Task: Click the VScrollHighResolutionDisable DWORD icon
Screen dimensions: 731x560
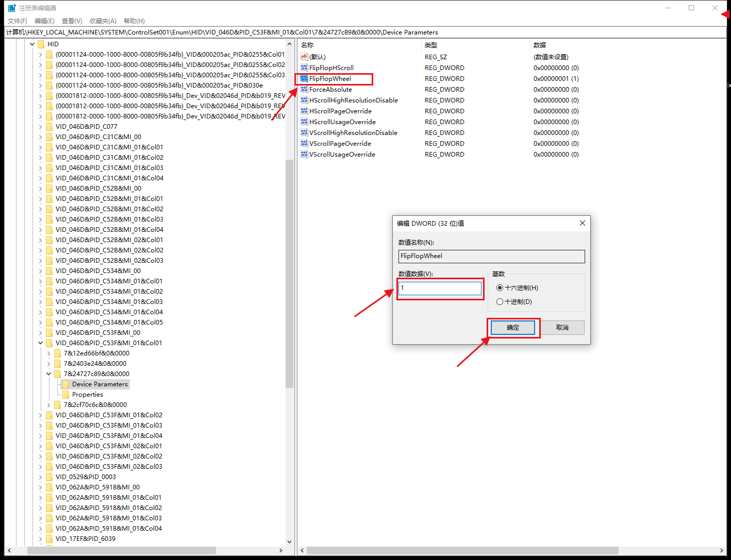Action: [x=304, y=132]
